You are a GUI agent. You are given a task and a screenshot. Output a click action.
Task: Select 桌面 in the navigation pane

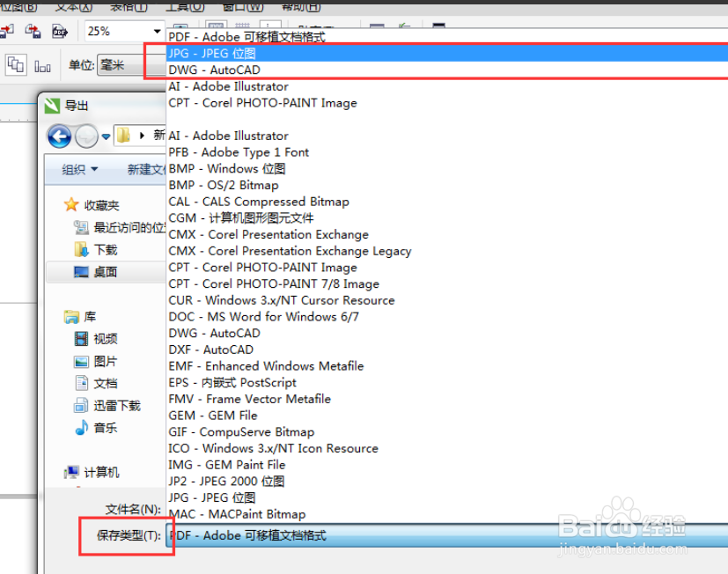pos(105,272)
